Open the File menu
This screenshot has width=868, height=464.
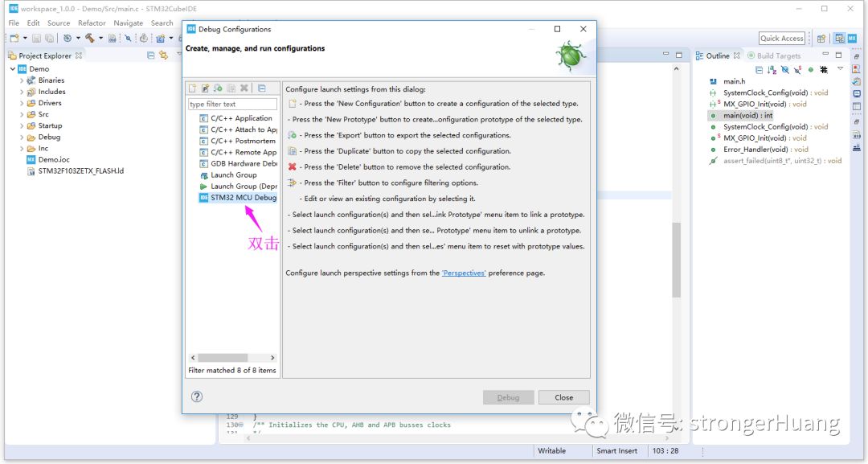click(x=14, y=23)
